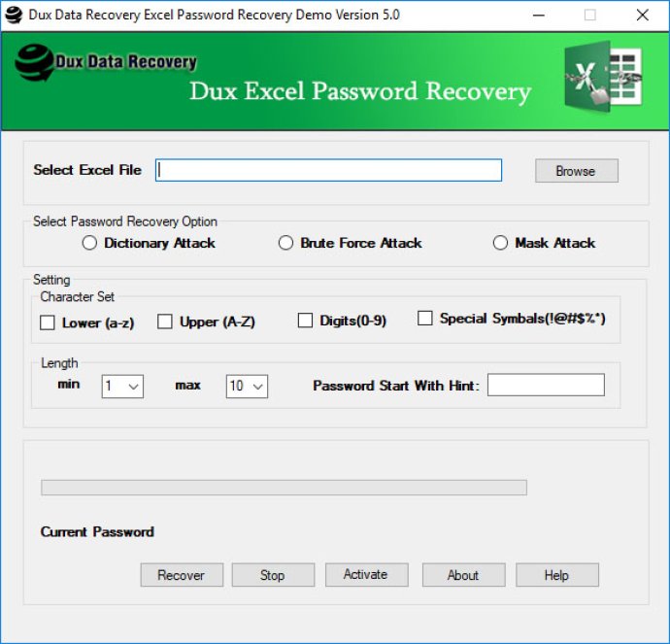This screenshot has height=644, width=670.
Task: Toggle the Special Symbols checkbox
Action: pos(424,318)
